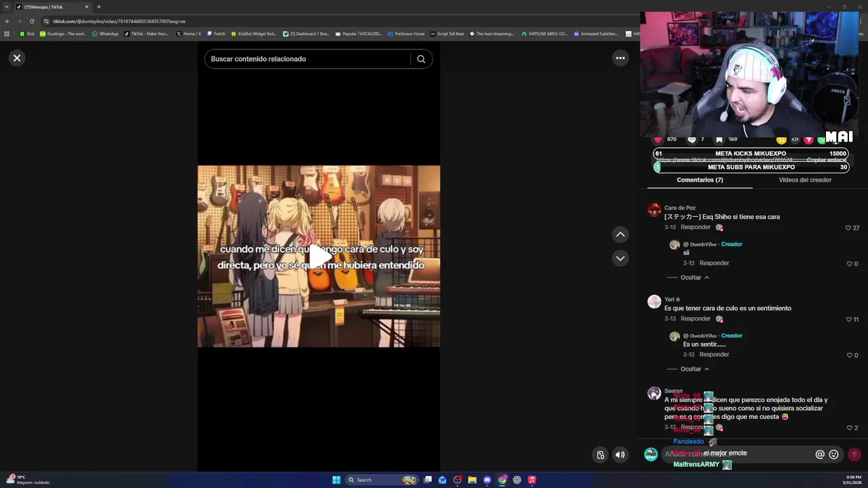Open Home / X bookmark

point(189,34)
